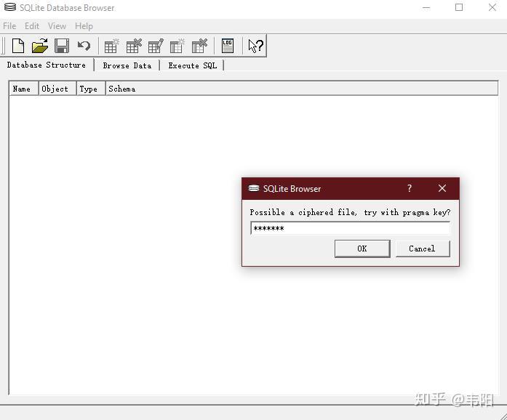507x420 pixels.
Task: Click the New Database toolbar icon
Action: click(18, 46)
